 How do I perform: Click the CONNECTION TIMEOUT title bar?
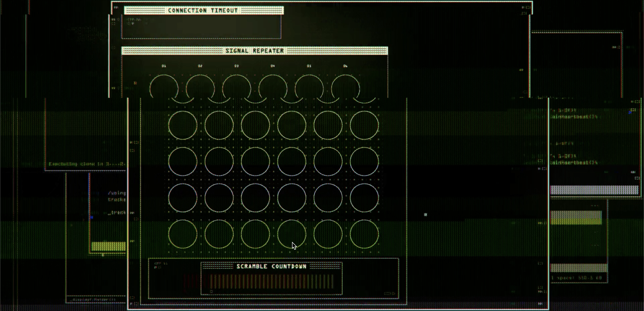(203, 11)
